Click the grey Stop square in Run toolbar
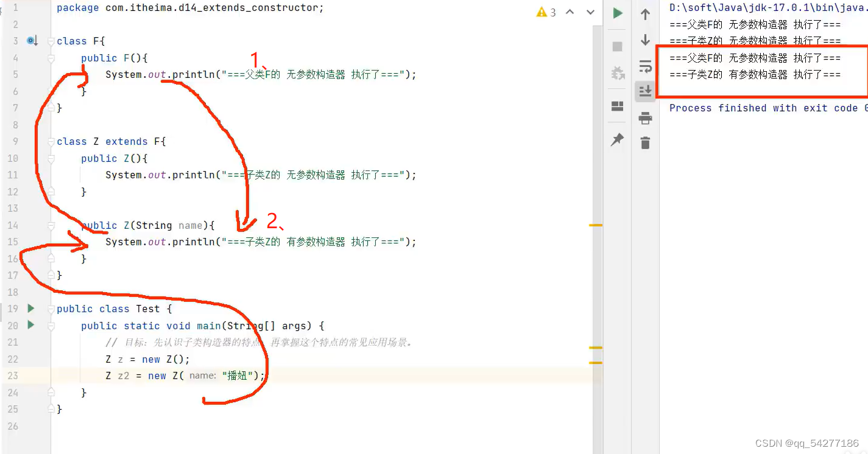Viewport: 868px width, 454px height. 618,46
